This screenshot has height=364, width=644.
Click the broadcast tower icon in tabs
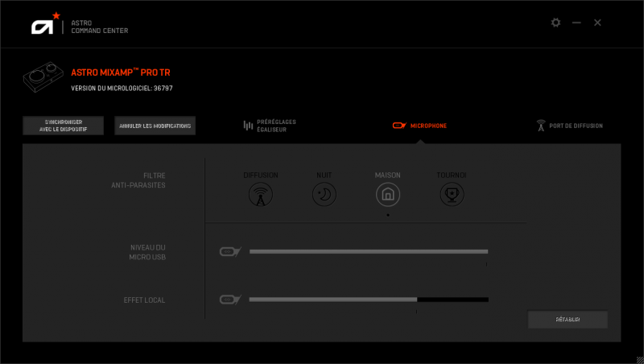(541, 126)
